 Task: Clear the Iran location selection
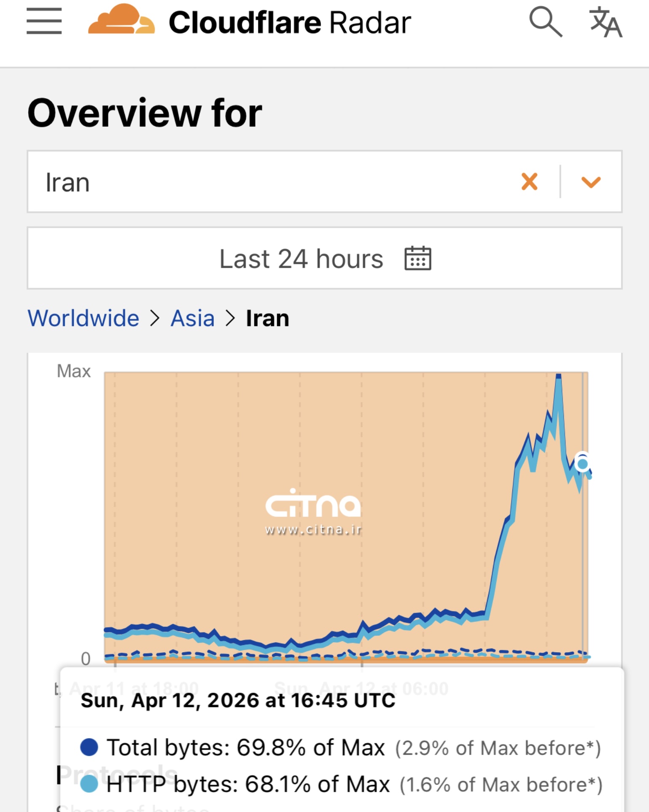pyautogui.click(x=529, y=182)
